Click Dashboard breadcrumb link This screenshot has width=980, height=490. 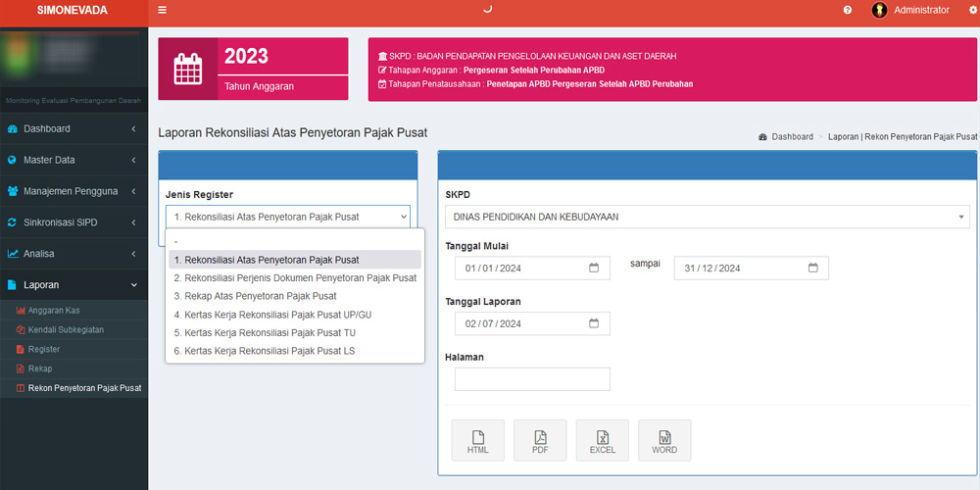pos(793,137)
